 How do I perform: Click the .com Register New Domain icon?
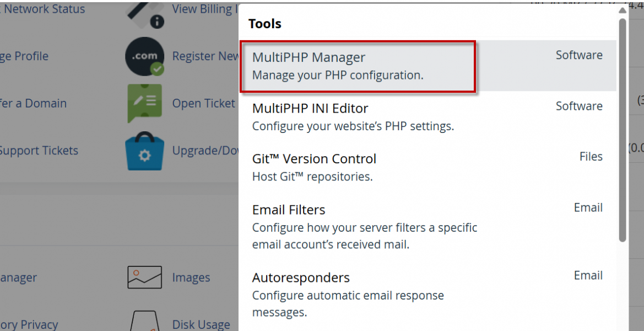(144, 56)
